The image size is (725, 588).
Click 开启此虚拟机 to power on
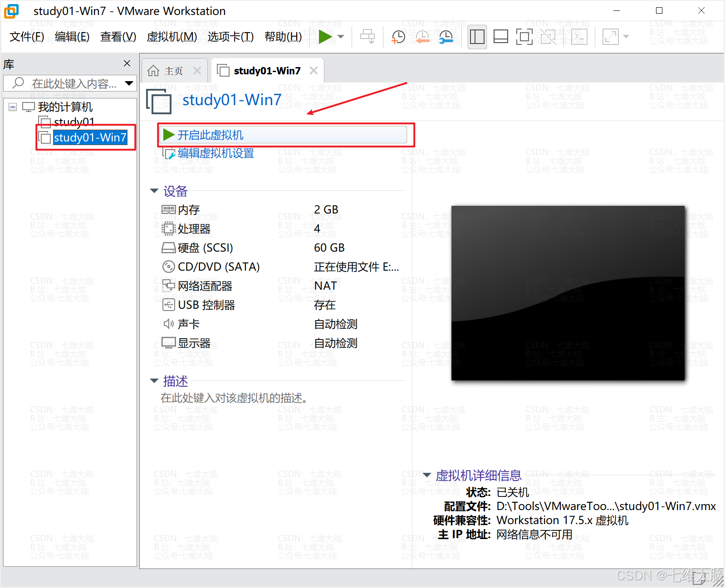pos(284,135)
